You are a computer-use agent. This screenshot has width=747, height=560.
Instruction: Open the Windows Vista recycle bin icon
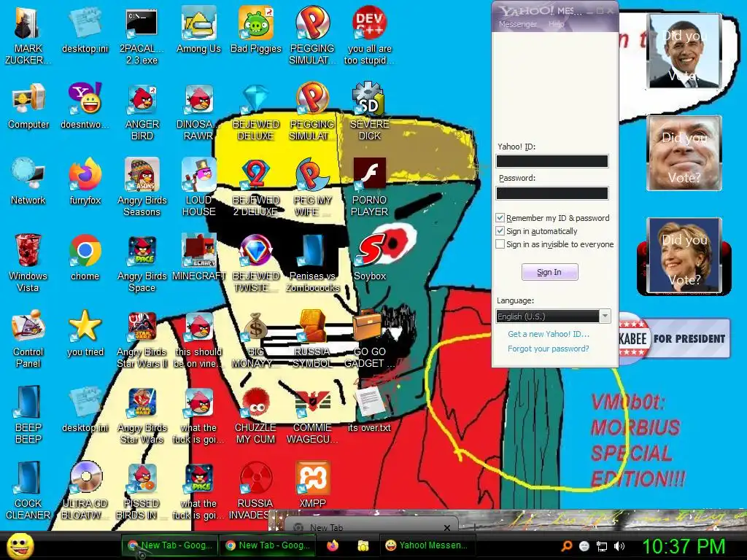point(28,262)
